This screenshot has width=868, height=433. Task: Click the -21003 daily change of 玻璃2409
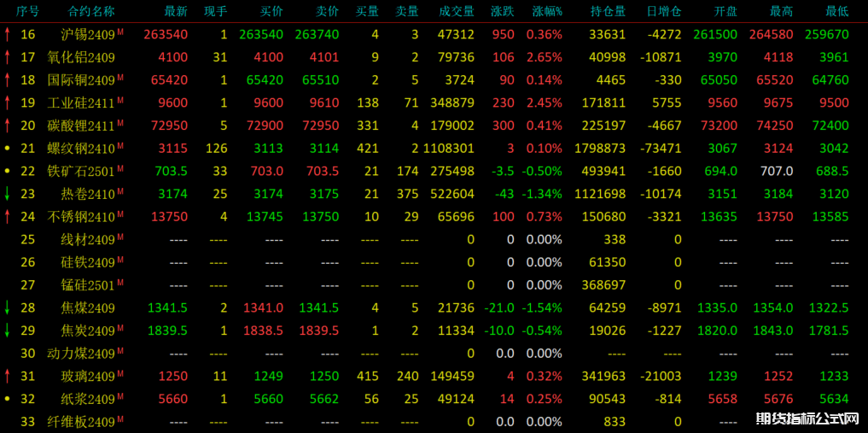coord(661,376)
